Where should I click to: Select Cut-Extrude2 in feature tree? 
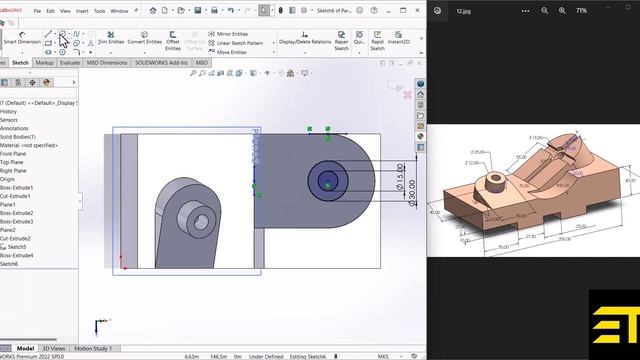(x=15, y=238)
